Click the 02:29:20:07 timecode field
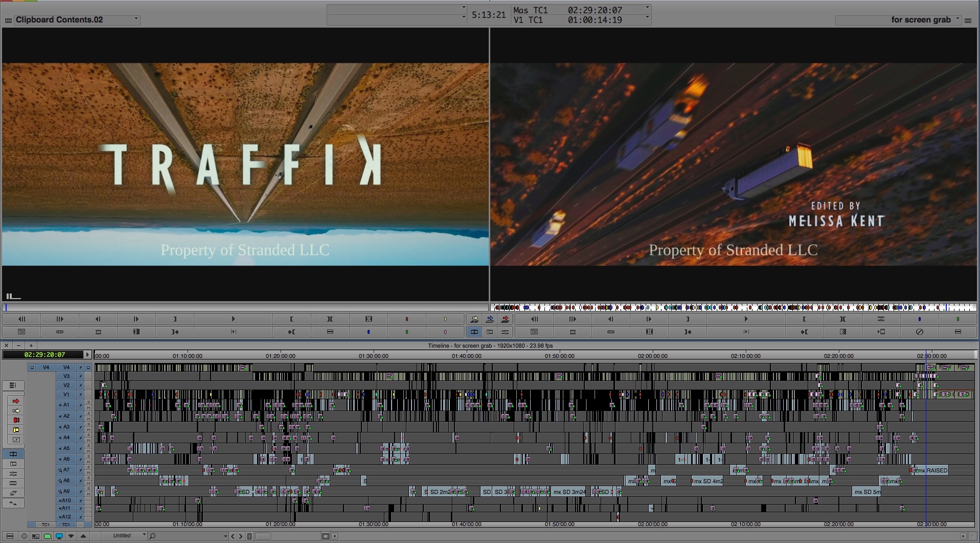 click(x=43, y=355)
